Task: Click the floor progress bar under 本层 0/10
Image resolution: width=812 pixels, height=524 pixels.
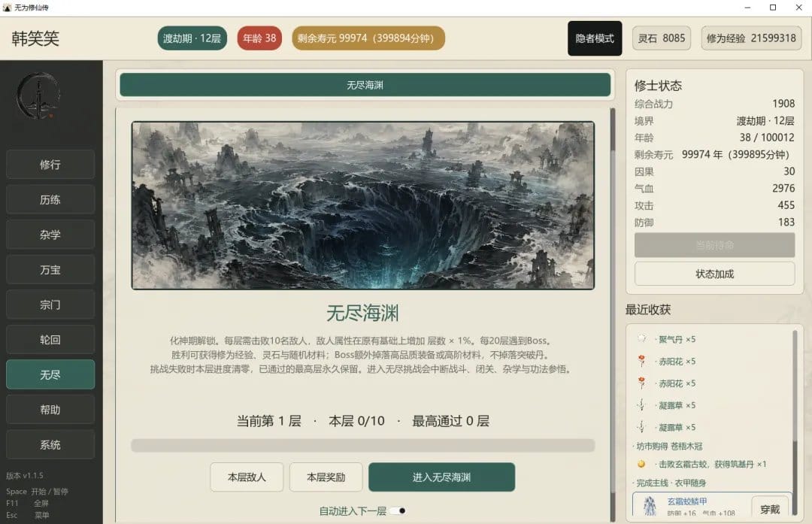Action: (x=362, y=445)
